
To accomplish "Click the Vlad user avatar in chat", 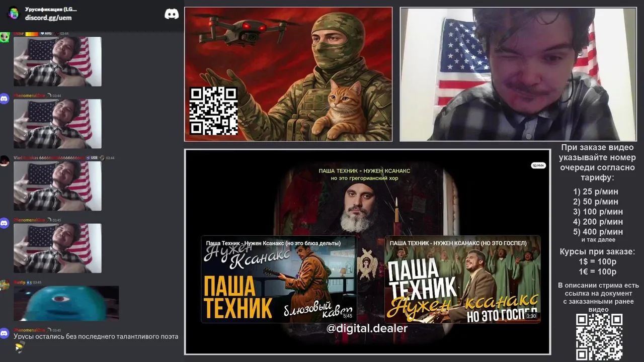I will [x=5, y=161].
